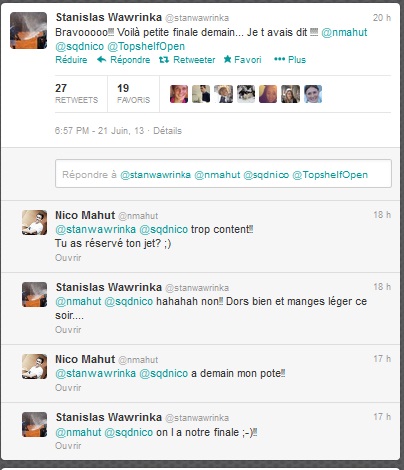Click the first retweeter avatar thumbnail
The height and width of the screenshot is (470, 404).
click(x=179, y=94)
